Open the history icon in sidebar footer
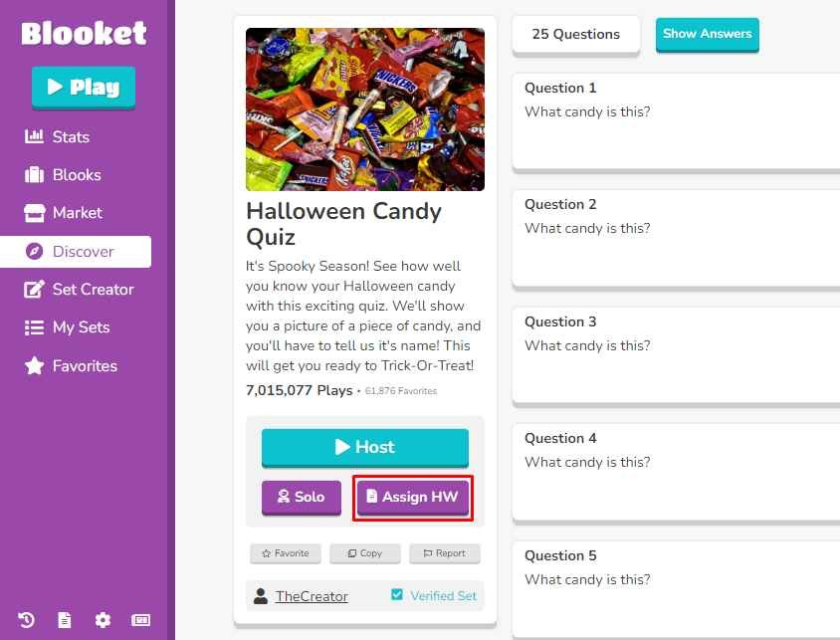The width and height of the screenshot is (840, 640). pyautogui.click(x=27, y=620)
